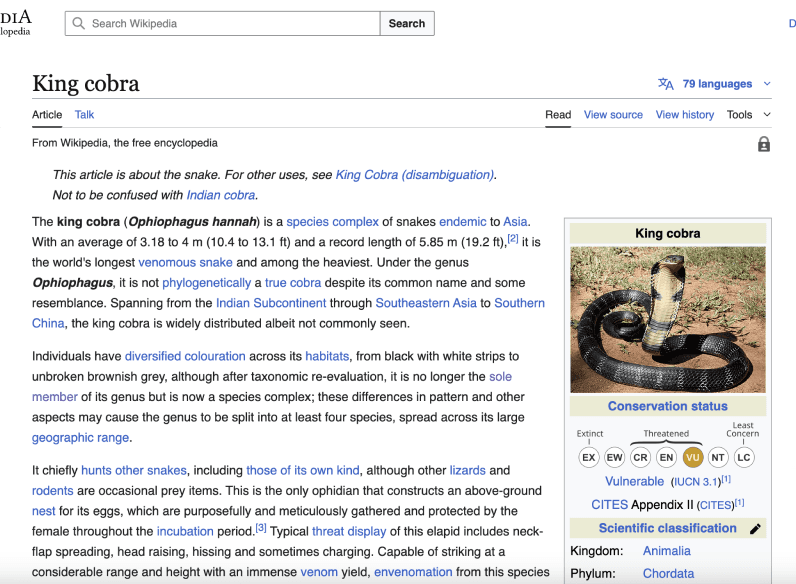
Task: Expand the Tools menu chevron
Action: click(x=767, y=115)
